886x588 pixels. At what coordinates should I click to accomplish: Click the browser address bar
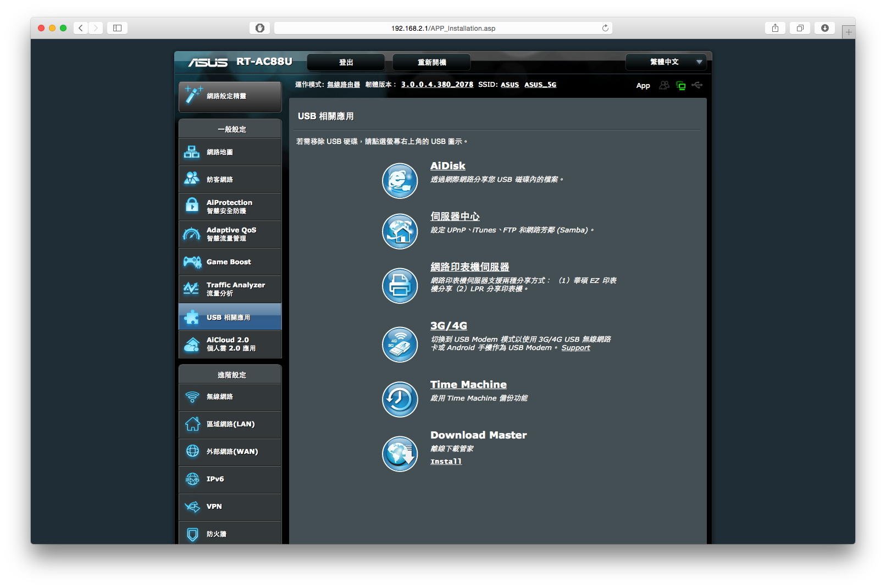(x=443, y=28)
